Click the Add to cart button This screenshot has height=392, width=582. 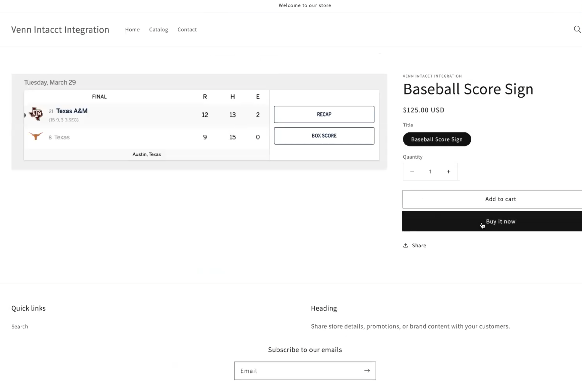coord(492,199)
